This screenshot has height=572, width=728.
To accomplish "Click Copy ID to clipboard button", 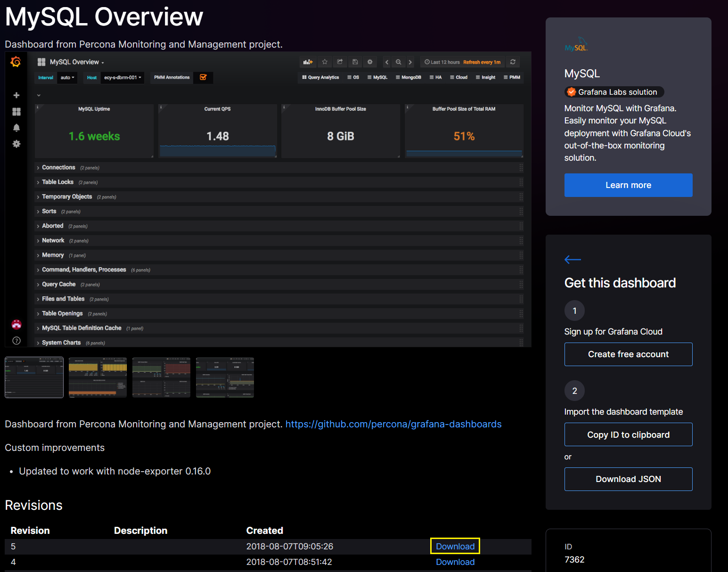I will 629,434.
